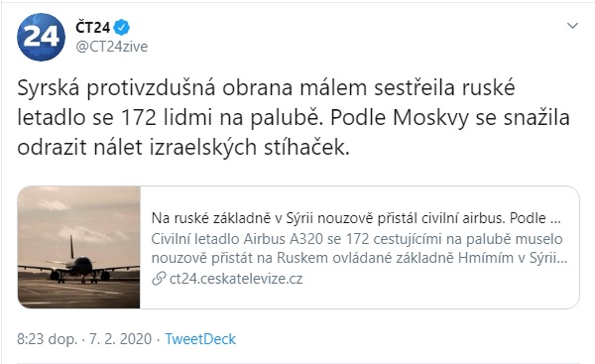Click the description line starting "Civilní letadlo Airbus A320"

pyautogui.click(x=357, y=239)
